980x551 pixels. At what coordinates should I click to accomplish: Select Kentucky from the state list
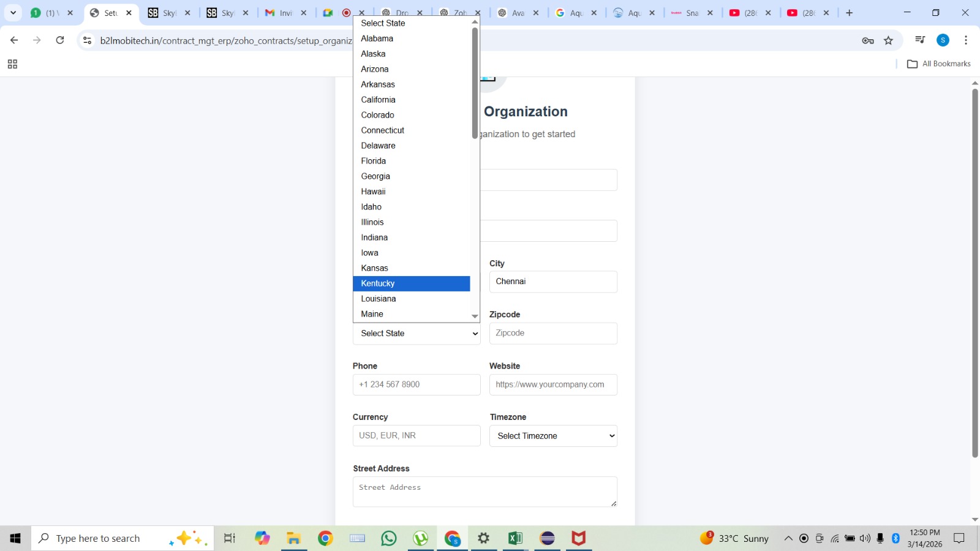click(x=410, y=283)
